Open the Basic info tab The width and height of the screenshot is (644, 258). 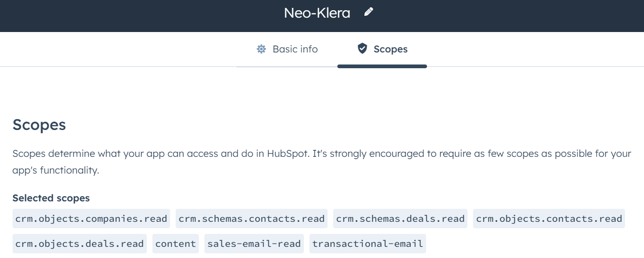click(287, 49)
